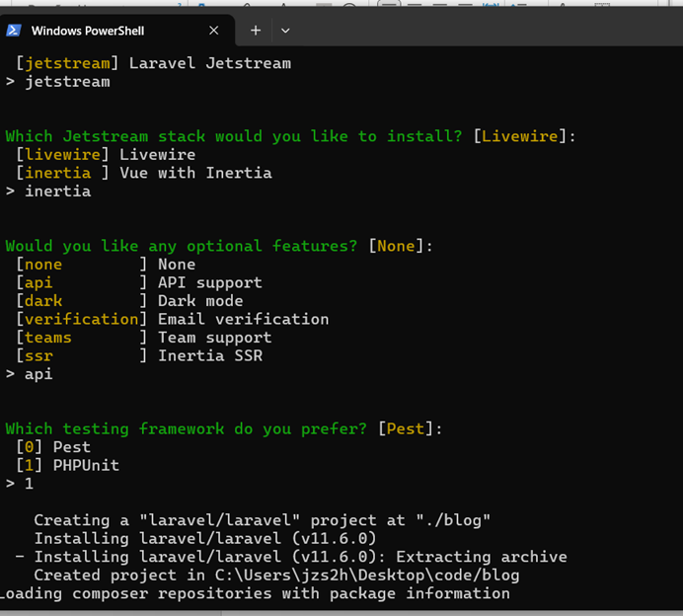Click the 'Which Jetstream stack' question text

pyautogui.click(x=234, y=136)
